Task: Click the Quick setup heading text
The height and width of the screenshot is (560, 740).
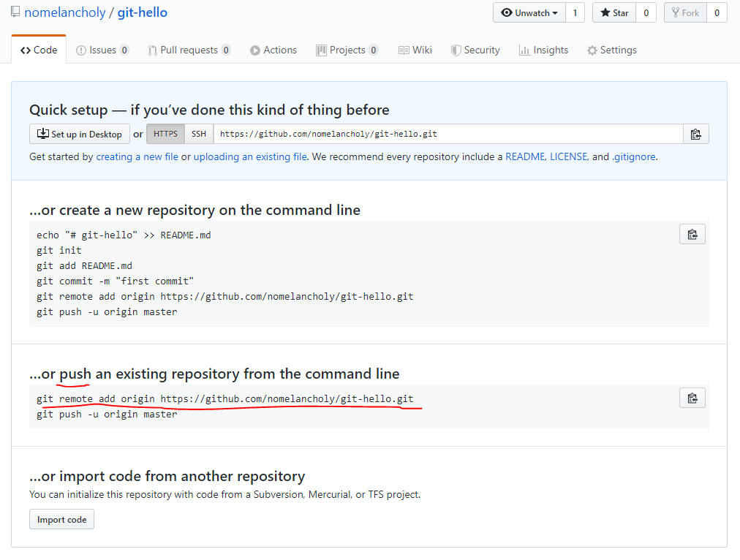Action: (x=209, y=110)
